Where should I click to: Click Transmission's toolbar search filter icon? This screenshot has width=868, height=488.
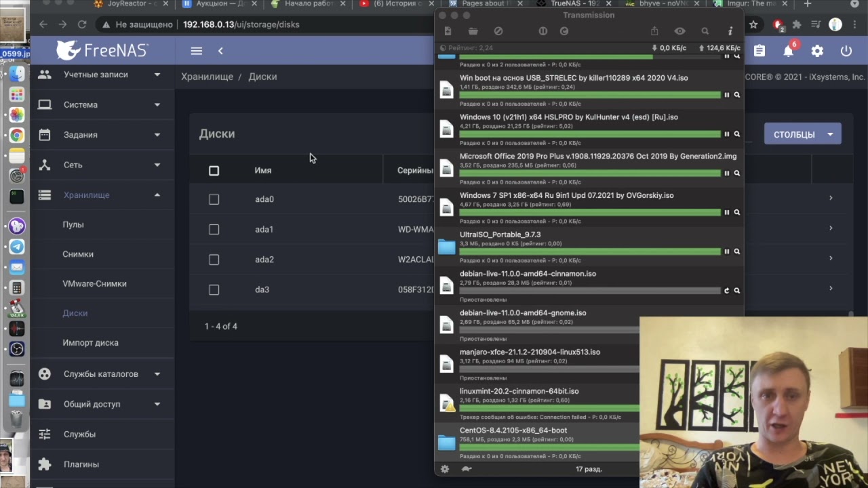[705, 31]
